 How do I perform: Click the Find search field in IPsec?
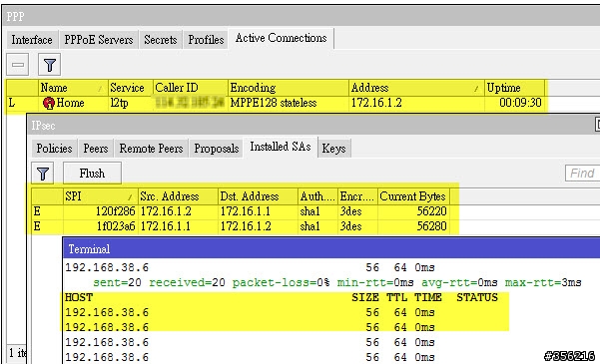point(582,174)
